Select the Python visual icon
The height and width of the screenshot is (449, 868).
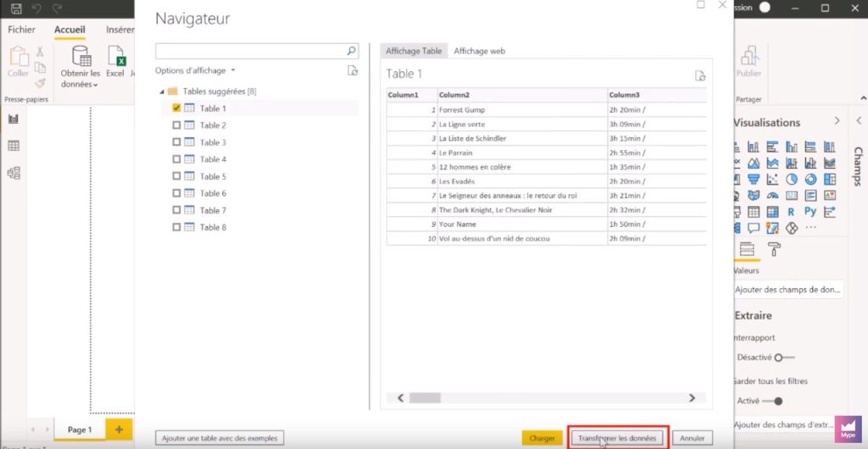pos(810,212)
